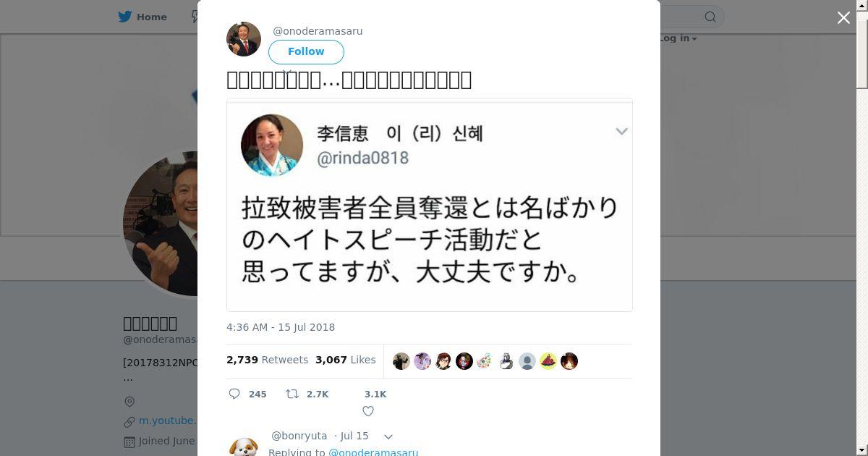Open the tweet author's avatar picture

point(244,39)
